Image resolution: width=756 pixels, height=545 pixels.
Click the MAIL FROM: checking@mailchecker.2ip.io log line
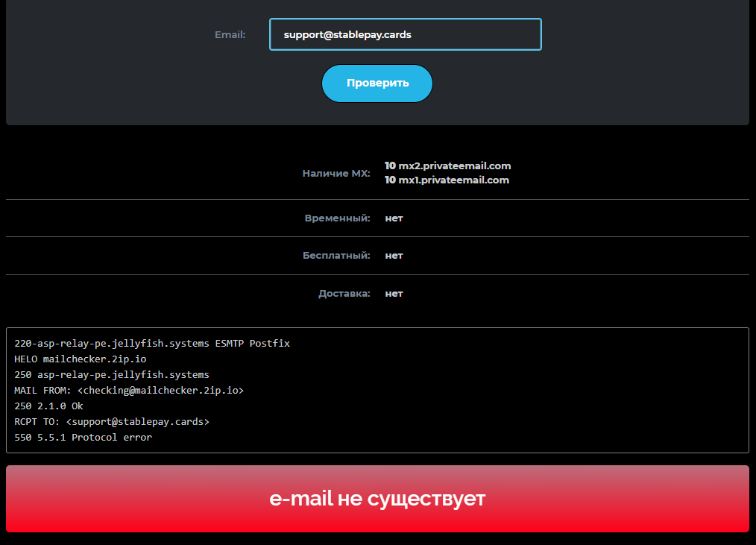(129, 390)
